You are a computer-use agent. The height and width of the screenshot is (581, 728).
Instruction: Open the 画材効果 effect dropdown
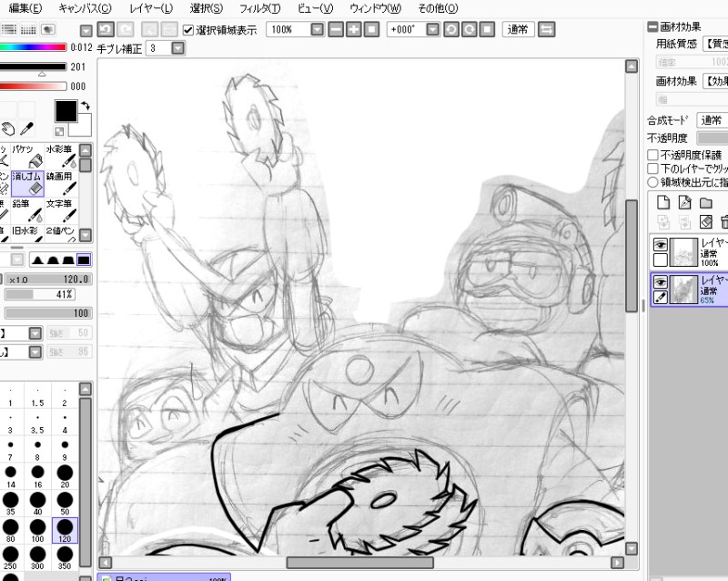click(x=715, y=81)
